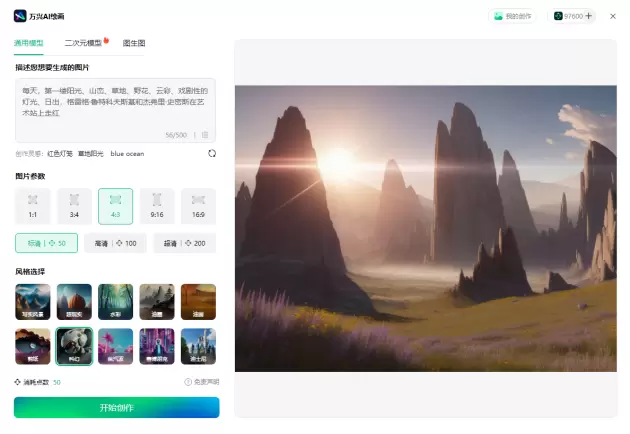
Task: Click the plus icon beside 97600 points
Action: point(588,16)
